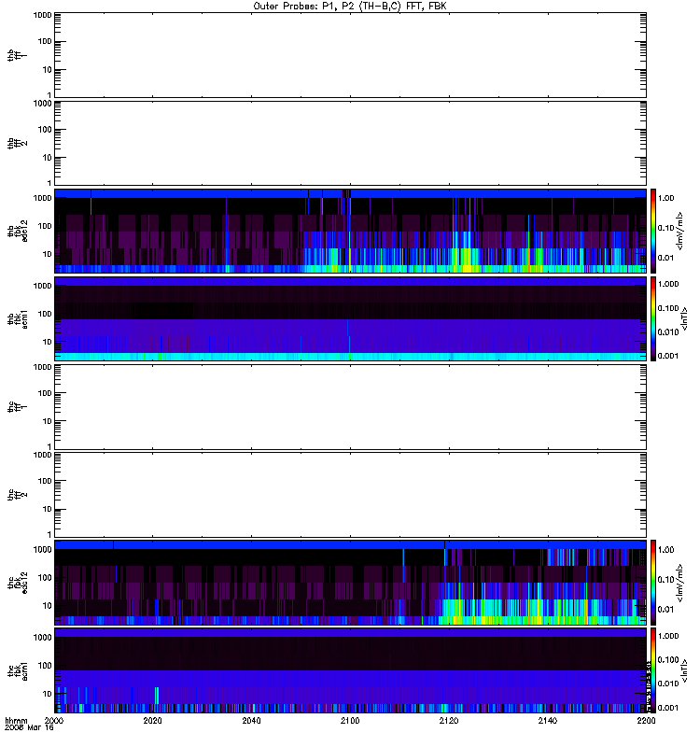Image resolution: width=700 pixels, height=747 pixels.
Task: Click the color bar beside thb fbk edc12
Action: pos(653,231)
